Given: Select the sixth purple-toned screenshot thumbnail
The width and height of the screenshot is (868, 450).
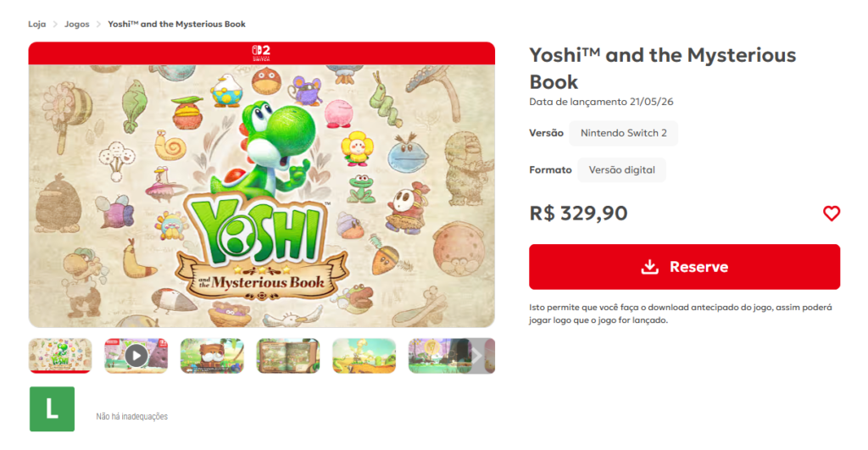Looking at the screenshot, I should [440, 356].
